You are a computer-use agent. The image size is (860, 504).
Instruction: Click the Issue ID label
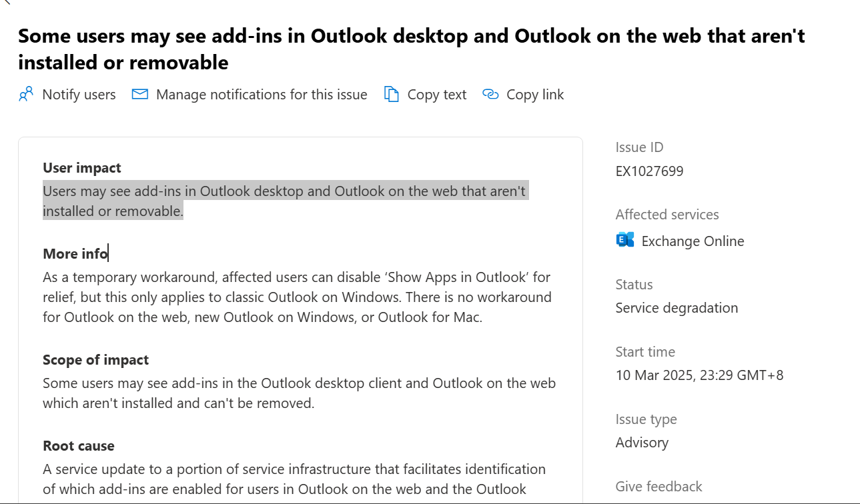tap(640, 147)
